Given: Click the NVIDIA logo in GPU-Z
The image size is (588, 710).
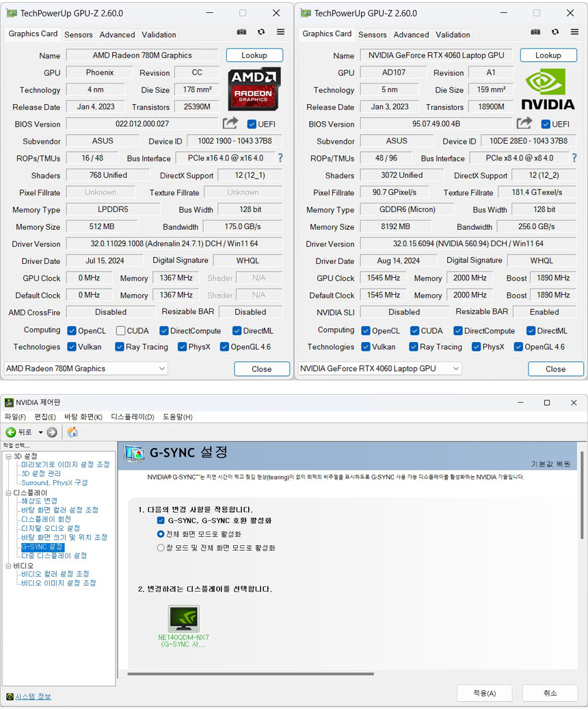Looking at the screenshot, I should tap(548, 89).
